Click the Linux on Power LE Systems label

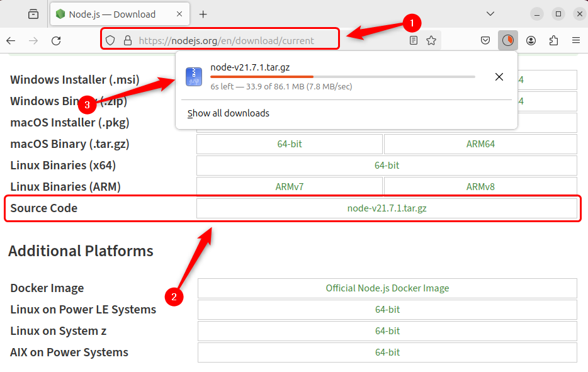[83, 310]
